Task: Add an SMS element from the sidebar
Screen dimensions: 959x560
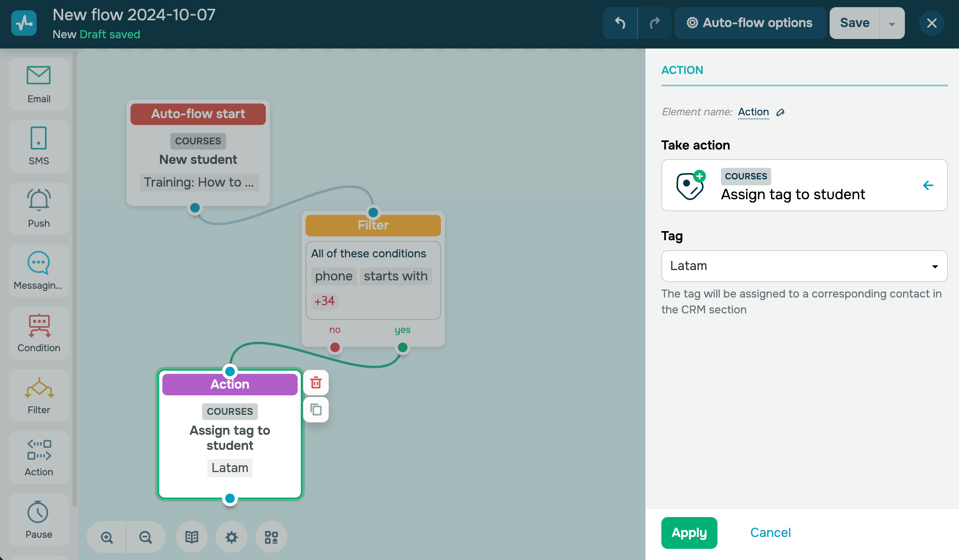Action: (39, 146)
